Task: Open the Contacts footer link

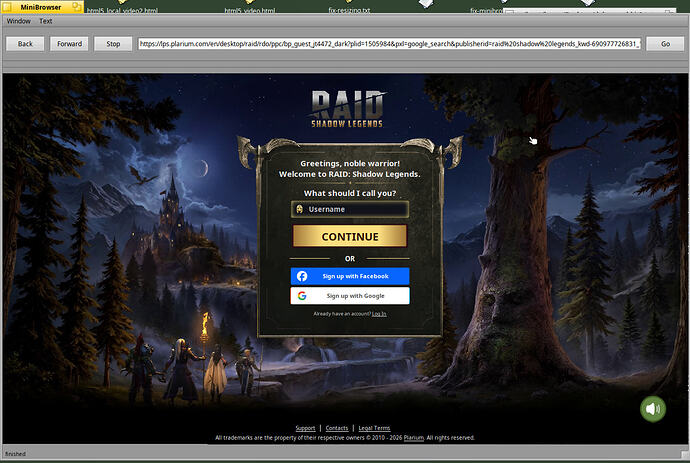Action: tap(337, 428)
